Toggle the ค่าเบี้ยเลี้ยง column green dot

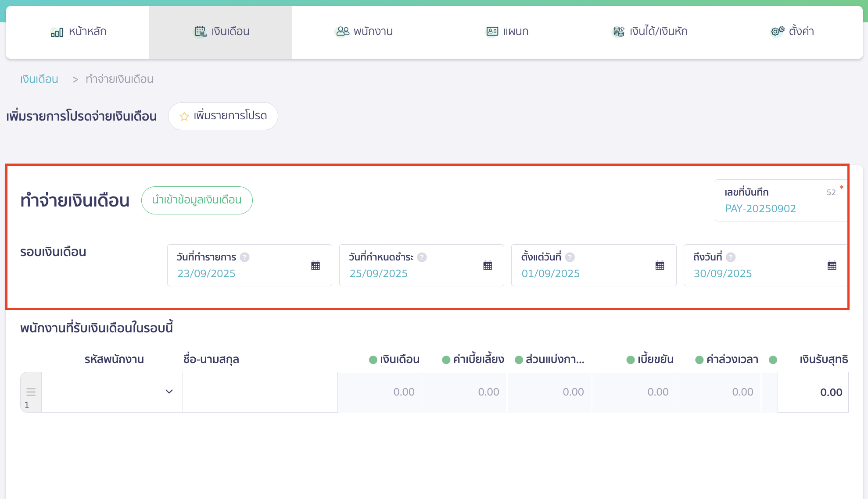446,360
